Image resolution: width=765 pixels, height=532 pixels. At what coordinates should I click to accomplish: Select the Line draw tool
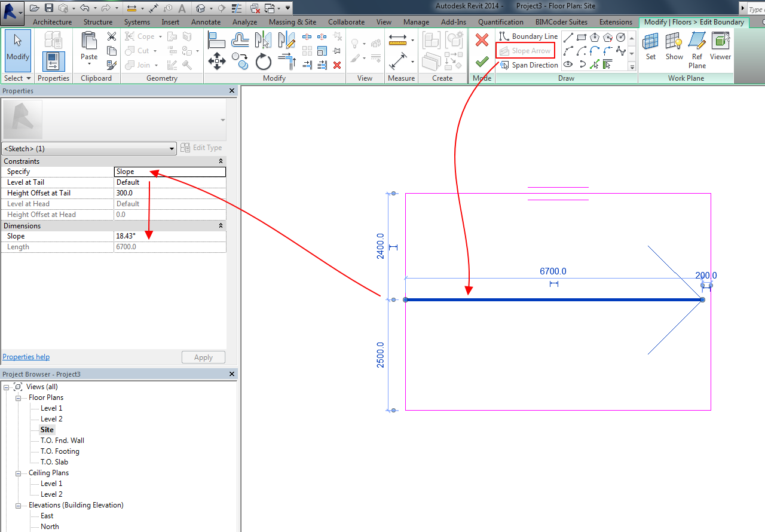568,36
